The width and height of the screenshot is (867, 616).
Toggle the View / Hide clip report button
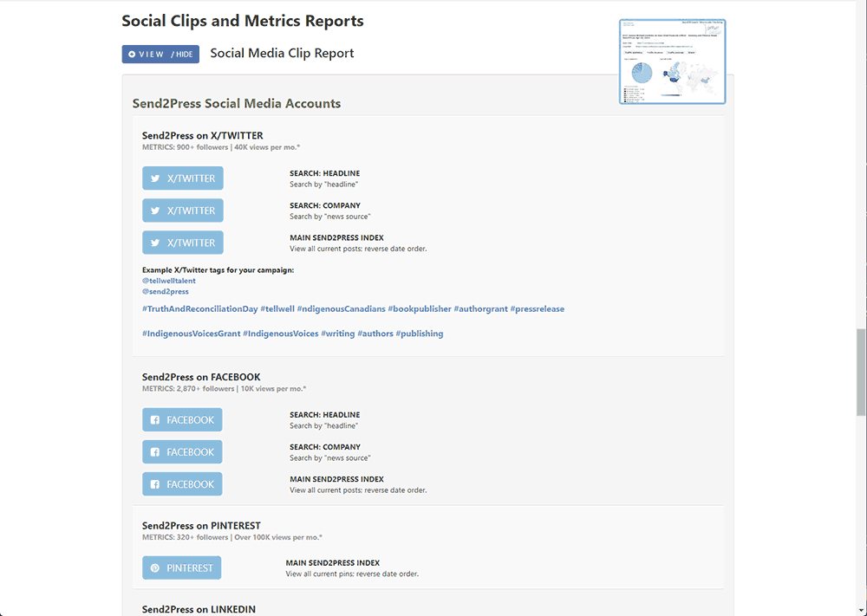coord(160,55)
